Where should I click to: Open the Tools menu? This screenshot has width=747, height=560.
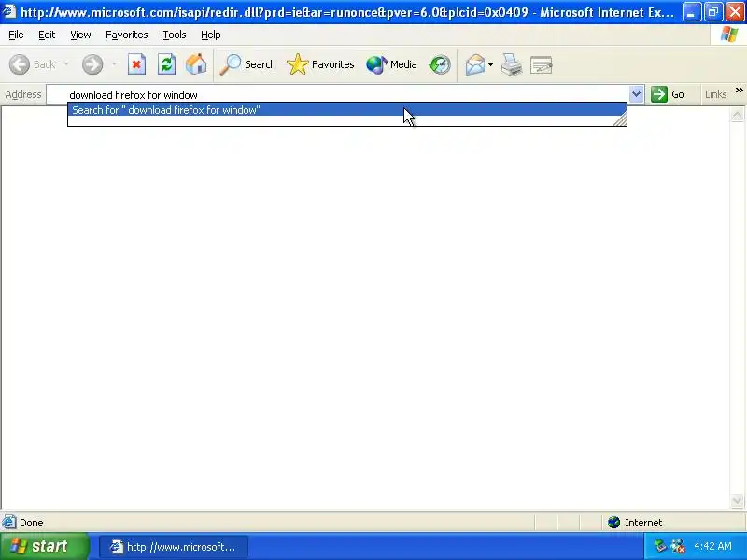click(175, 35)
